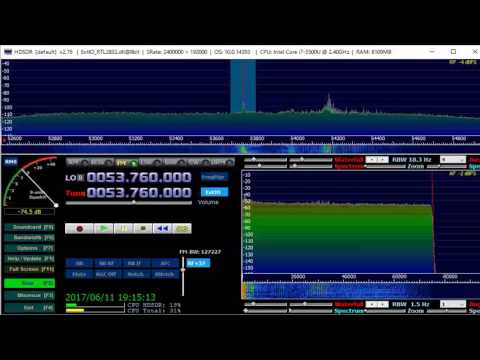The image size is (480, 360).
Task: Click the RF waterfall strip under the frequency scale
Action: click(240, 149)
